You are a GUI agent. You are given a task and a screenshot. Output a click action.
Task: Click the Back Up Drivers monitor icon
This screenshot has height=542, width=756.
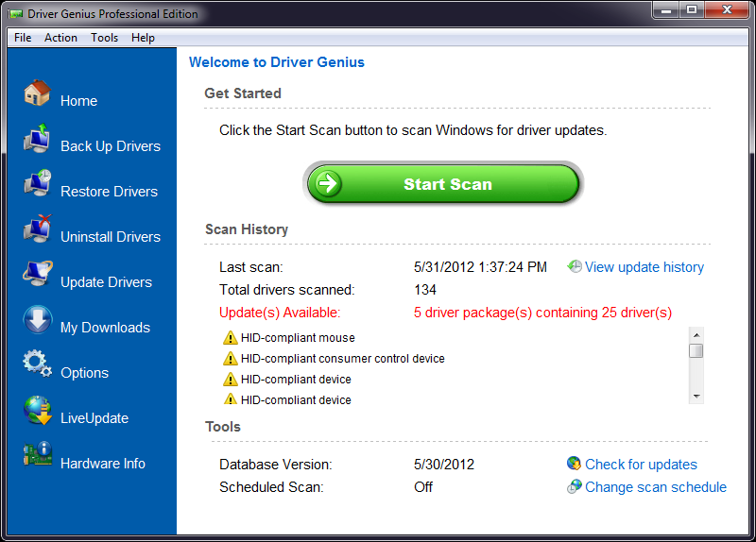click(37, 138)
